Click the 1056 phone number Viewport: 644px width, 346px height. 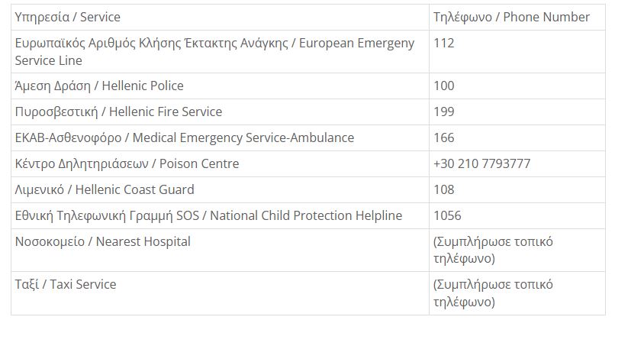(x=447, y=215)
